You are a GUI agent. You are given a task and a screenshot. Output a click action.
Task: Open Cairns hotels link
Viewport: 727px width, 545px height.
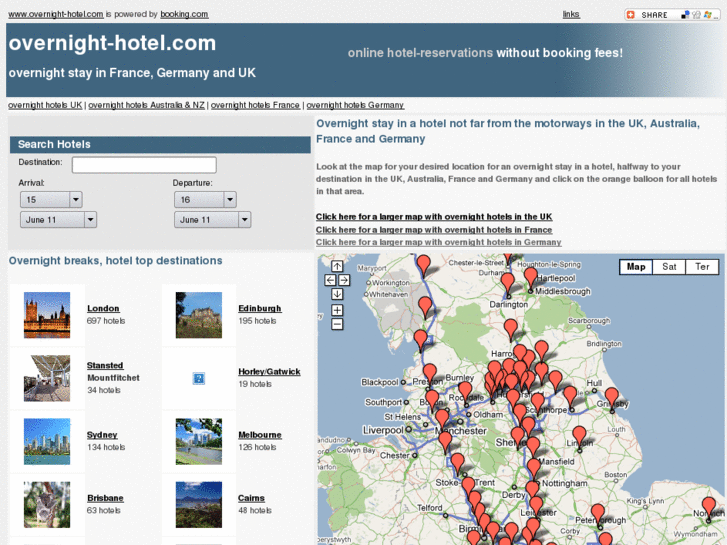click(x=251, y=498)
